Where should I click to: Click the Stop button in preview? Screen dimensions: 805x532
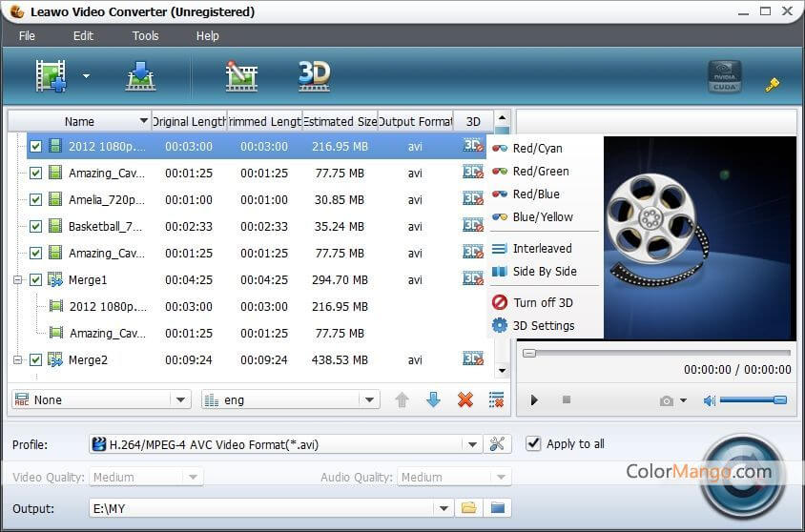point(567,399)
